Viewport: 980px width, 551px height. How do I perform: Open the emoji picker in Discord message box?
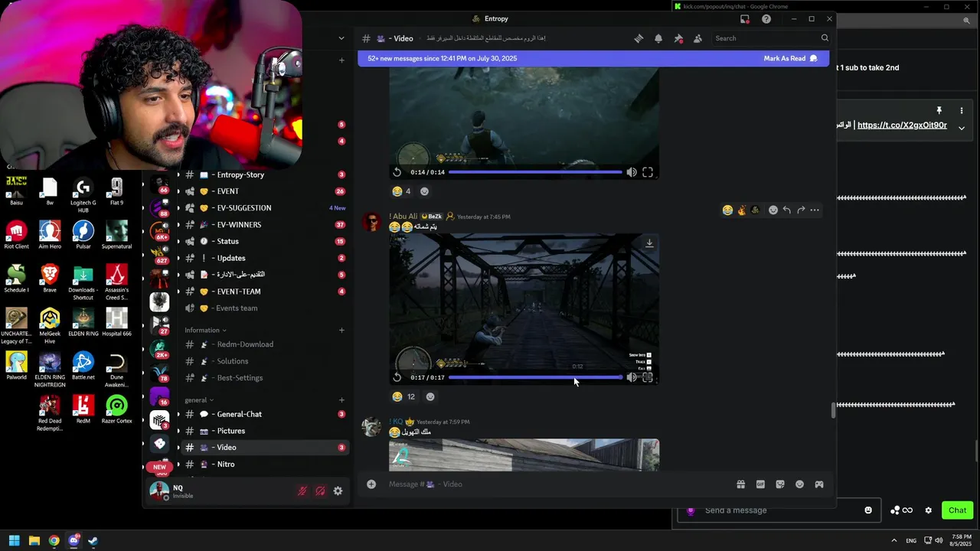point(799,484)
